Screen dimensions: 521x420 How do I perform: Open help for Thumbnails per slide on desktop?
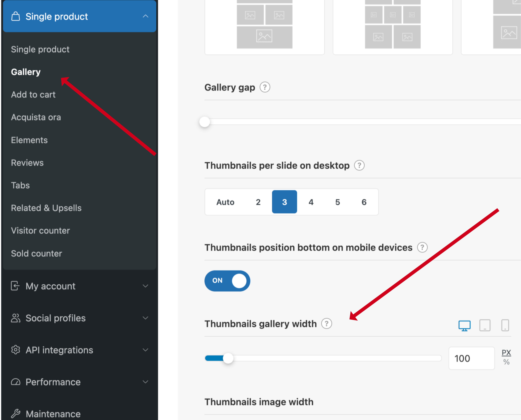coord(359,165)
